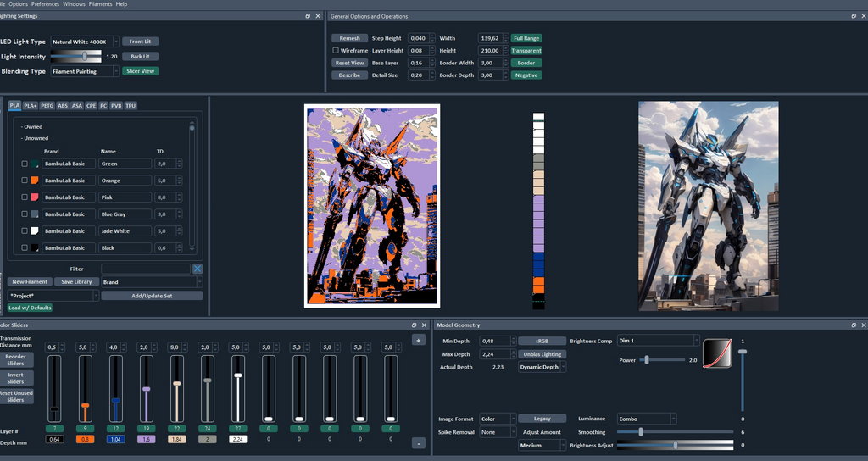This screenshot has height=461, width=868.
Task: Open the *Project* filament set dropdown
Action: [53, 296]
